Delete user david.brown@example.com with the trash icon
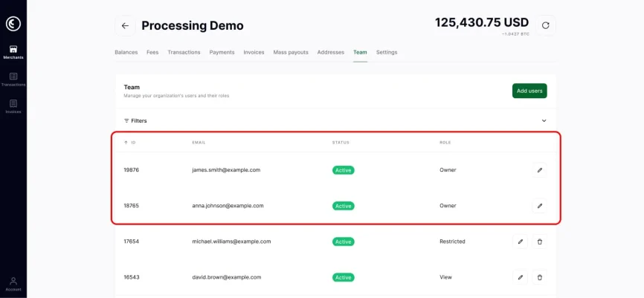The height and width of the screenshot is (298, 644). (540, 277)
